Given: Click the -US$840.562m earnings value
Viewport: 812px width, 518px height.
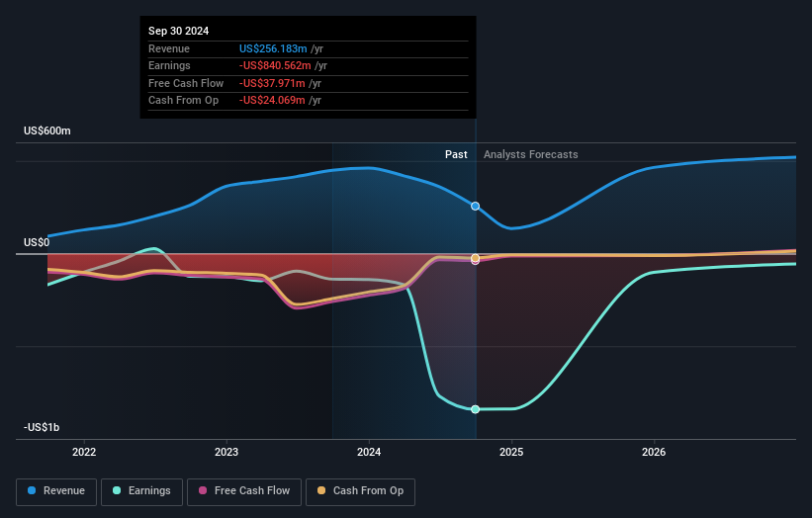Looking at the screenshot, I should click(x=275, y=65).
